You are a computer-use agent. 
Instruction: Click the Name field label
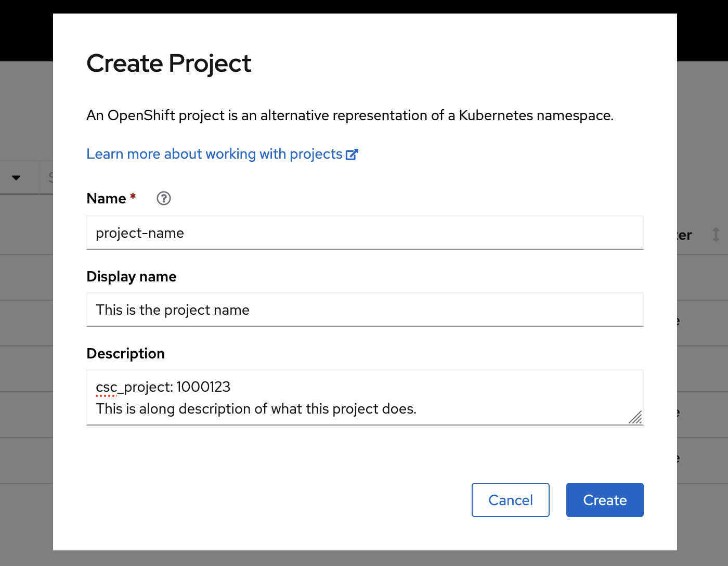(107, 198)
